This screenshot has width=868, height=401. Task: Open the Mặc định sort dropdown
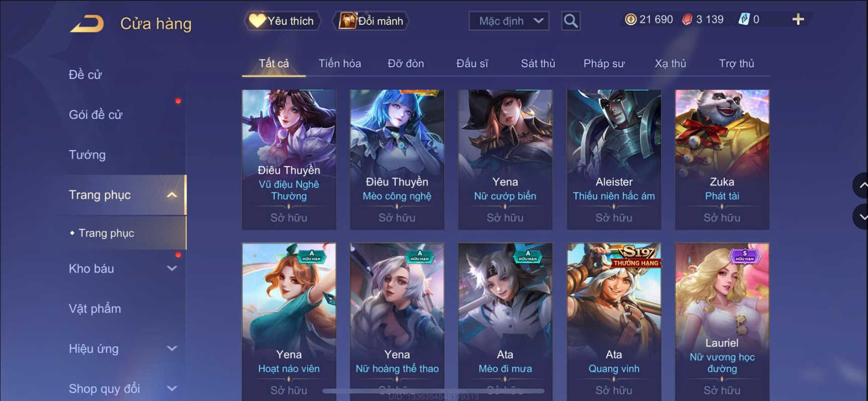click(509, 21)
